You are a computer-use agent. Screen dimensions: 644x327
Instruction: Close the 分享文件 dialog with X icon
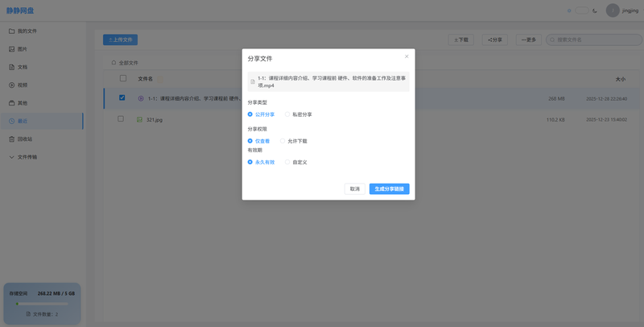click(407, 56)
